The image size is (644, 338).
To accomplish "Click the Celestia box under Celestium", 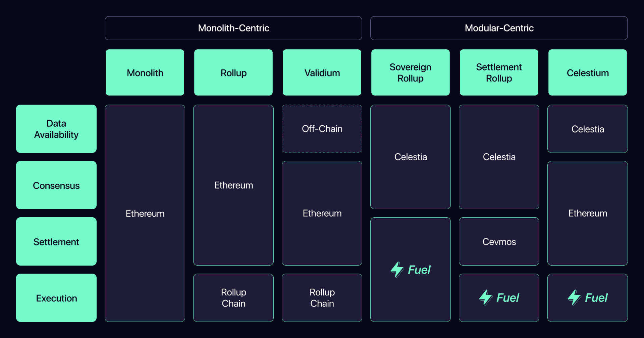I will pyautogui.click(x=588, y=129).
